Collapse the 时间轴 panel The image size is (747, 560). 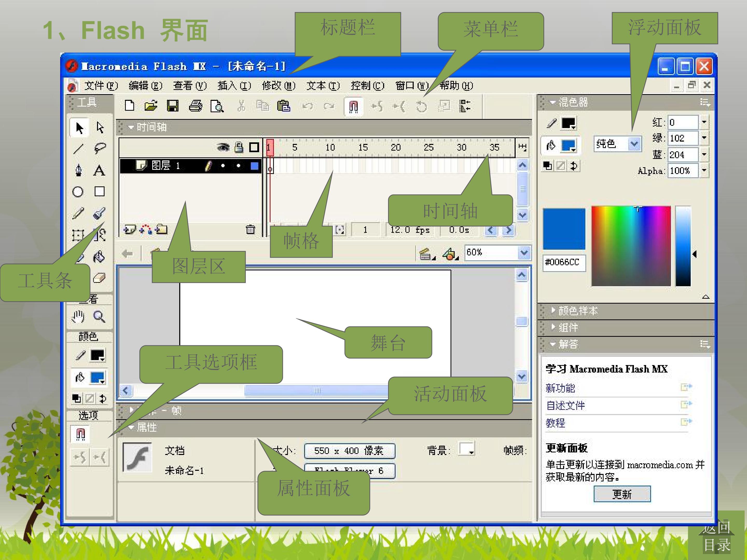click(131, 127)
